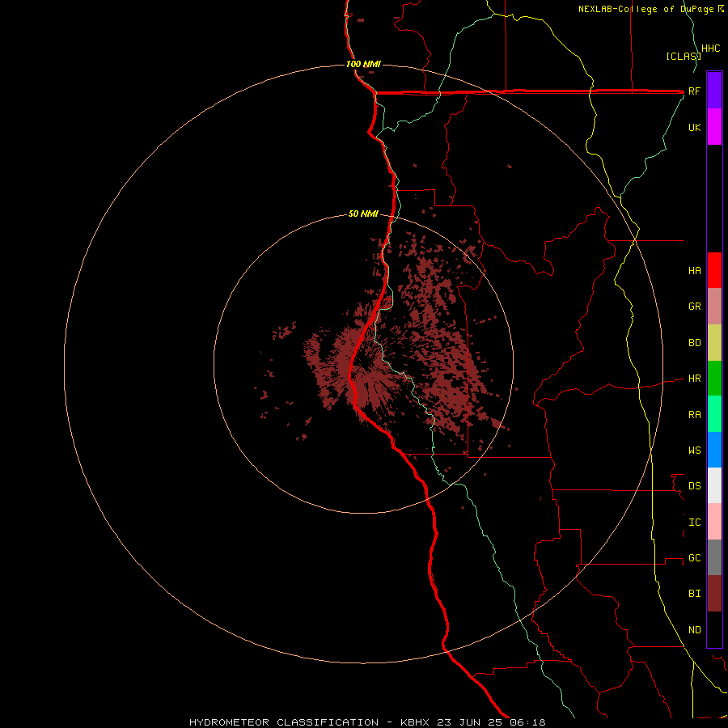Click the GC gray legend swatch
The height and width of the screenshot is (728, 728).
(714, 557)
